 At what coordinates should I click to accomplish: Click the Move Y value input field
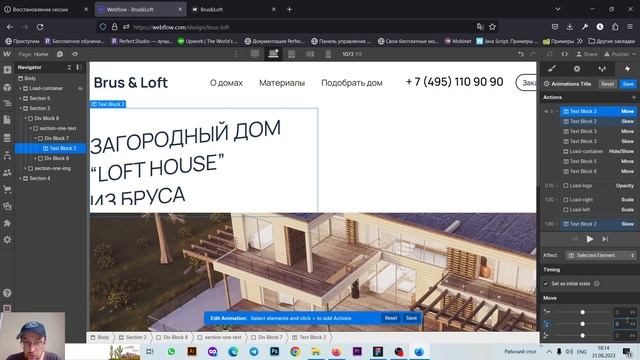click(624, 324)
